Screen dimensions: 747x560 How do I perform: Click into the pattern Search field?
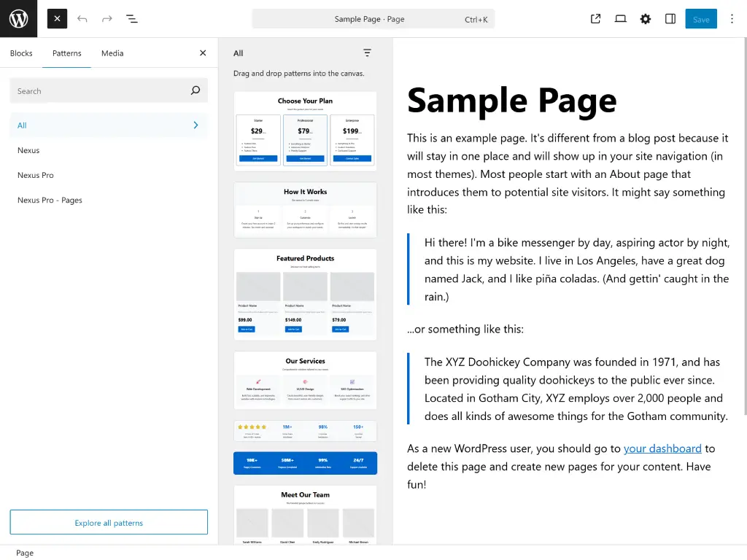point(98,91)
